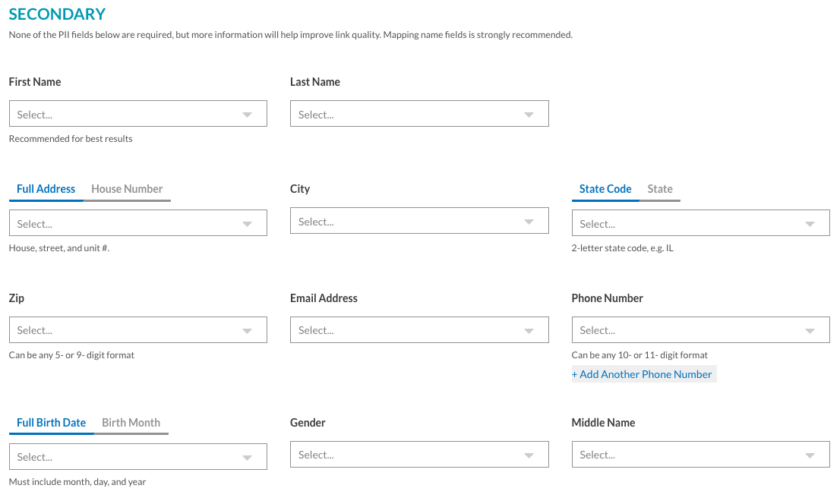
Task: Open the City select dropdown
Action: pyautogui.click(x=419, y=221)
